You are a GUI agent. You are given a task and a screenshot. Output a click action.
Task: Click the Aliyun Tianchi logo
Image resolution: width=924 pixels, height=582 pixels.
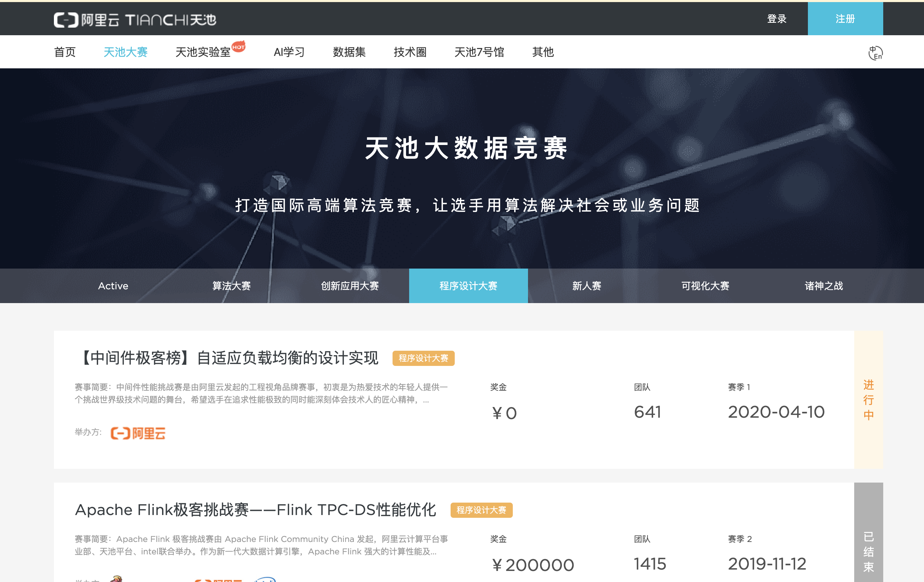coord(135,20)
